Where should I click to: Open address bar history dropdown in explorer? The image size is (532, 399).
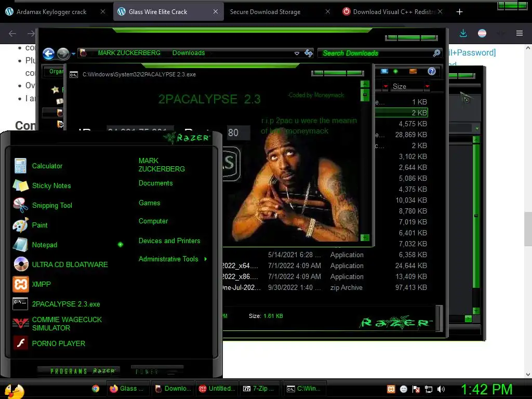pos(297,54)
